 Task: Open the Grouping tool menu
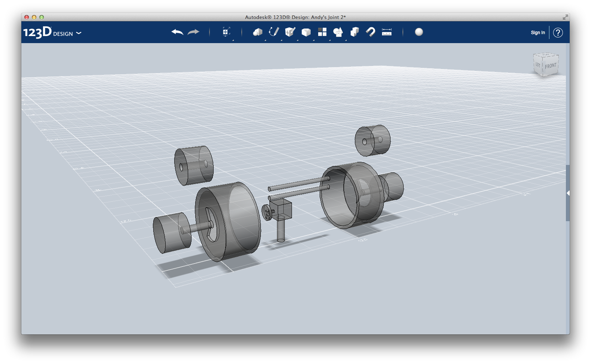[338, 32]
